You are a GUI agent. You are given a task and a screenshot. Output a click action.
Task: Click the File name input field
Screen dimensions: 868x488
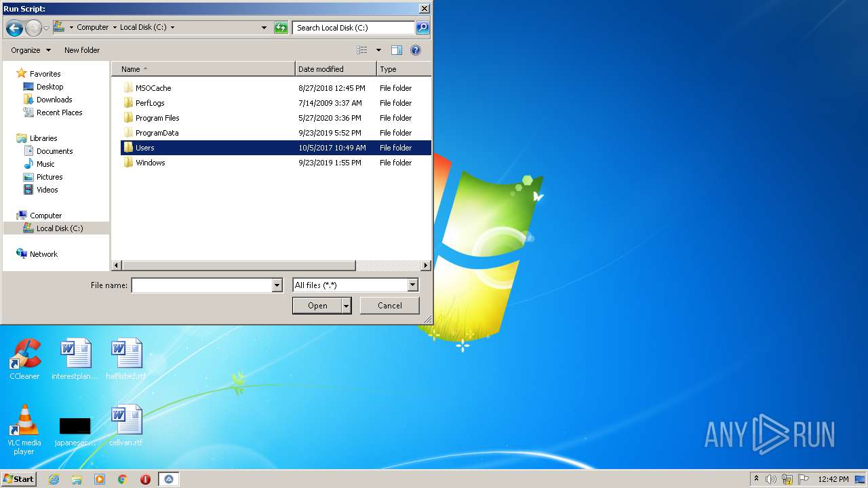[201, 285]
